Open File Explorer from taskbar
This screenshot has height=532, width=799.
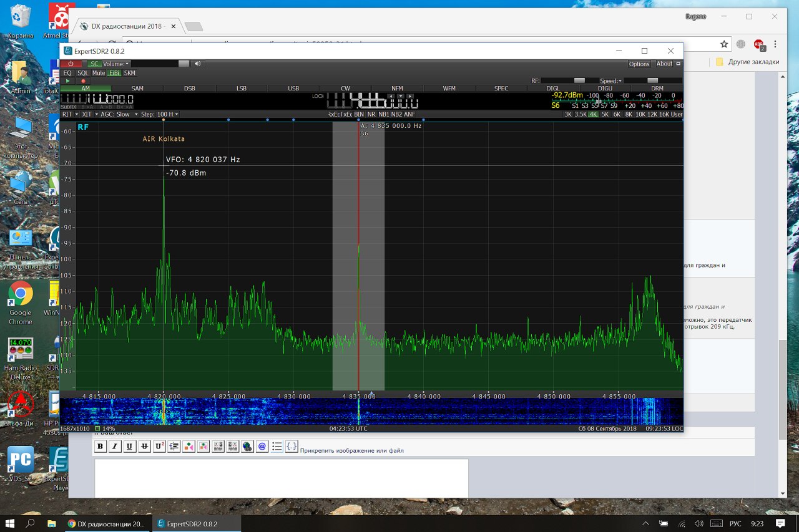[x=51, y=523]
